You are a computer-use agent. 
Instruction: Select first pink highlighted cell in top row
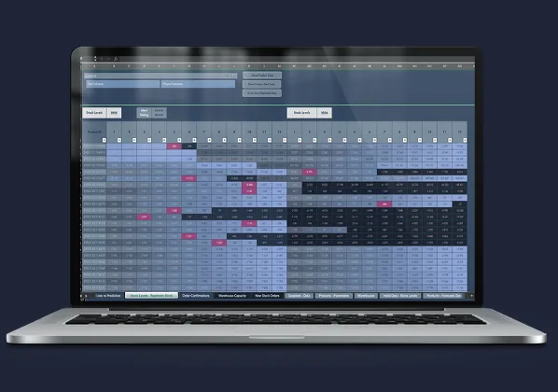(174, 146)
